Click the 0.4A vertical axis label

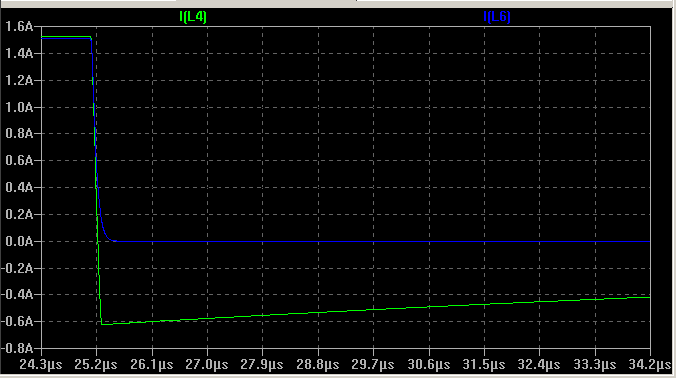pyautogui.click(x=19, y=187)
